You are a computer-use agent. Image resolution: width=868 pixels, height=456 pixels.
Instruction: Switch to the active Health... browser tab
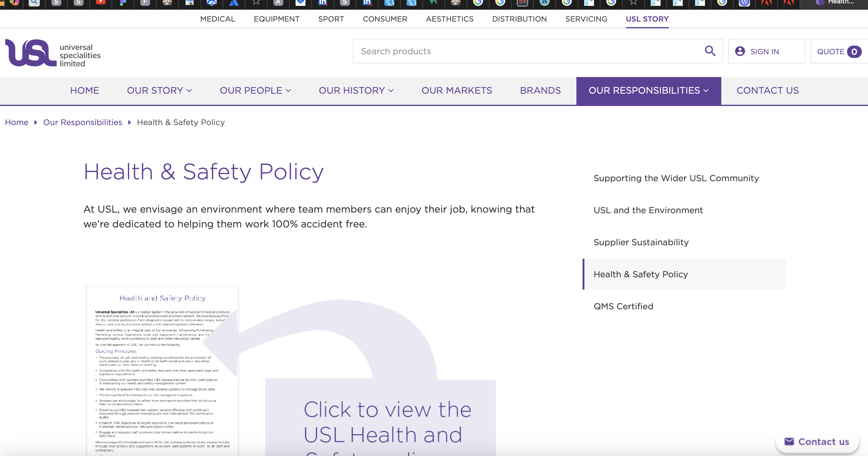(x=836, y=3)
